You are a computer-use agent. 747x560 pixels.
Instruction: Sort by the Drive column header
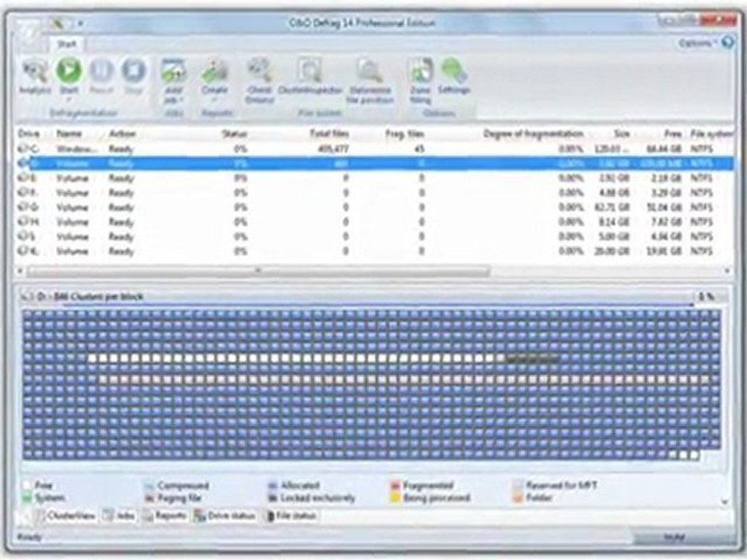(x=29, y=134)
